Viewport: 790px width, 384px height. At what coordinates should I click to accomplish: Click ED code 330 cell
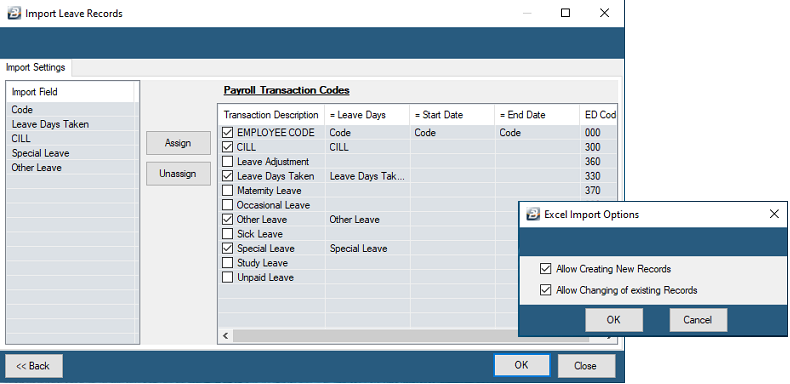[x=599, y=176]
